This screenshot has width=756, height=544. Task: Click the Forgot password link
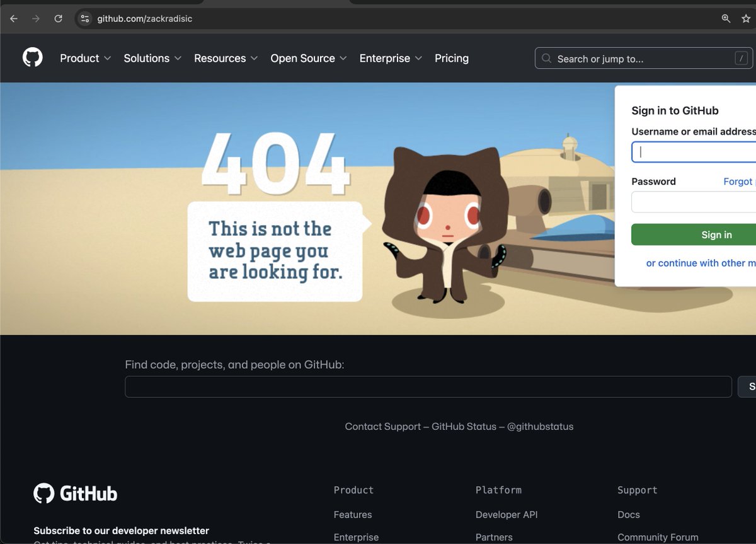click(740, 181)
